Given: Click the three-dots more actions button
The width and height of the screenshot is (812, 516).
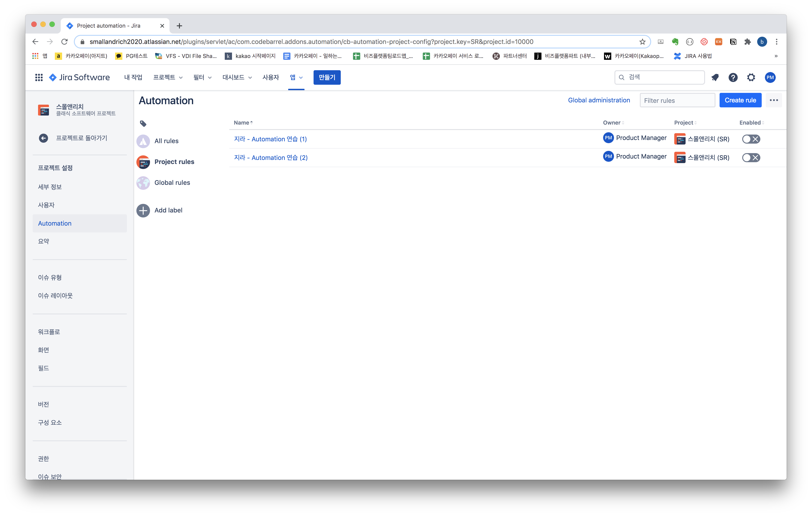Looking at the screenshot, I should coord(773,100).
